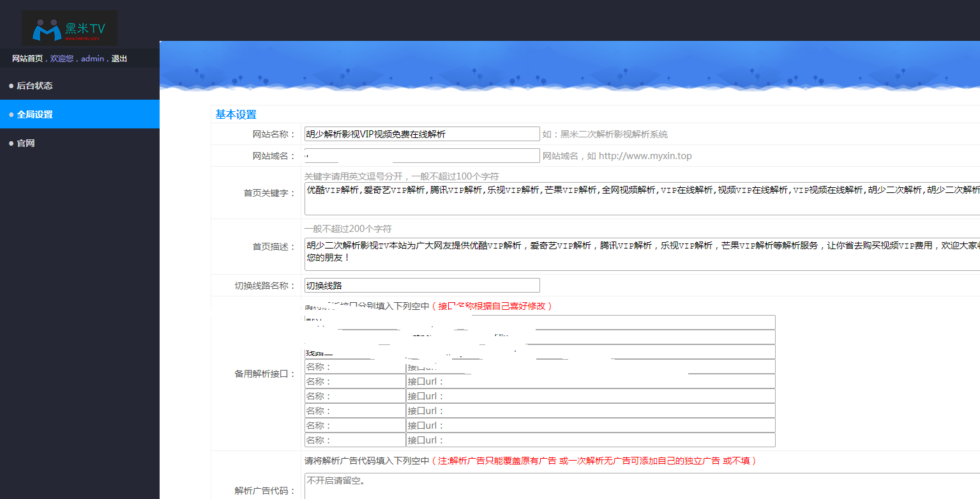This screenshot has height=499, width=980.
Task: Click the last 接口url field in the list
Action: 591,440
